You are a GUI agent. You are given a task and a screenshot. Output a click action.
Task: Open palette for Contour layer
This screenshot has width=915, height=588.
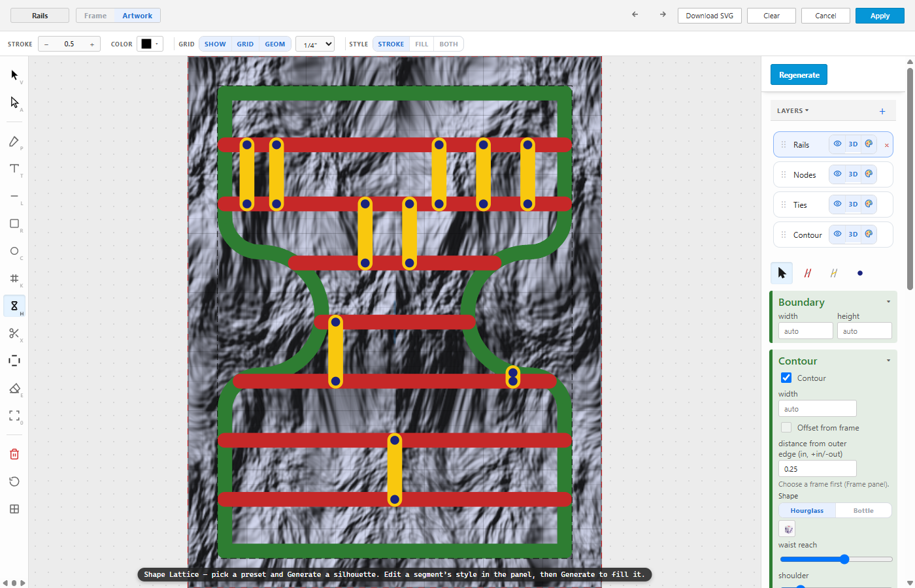coord(869,234)
